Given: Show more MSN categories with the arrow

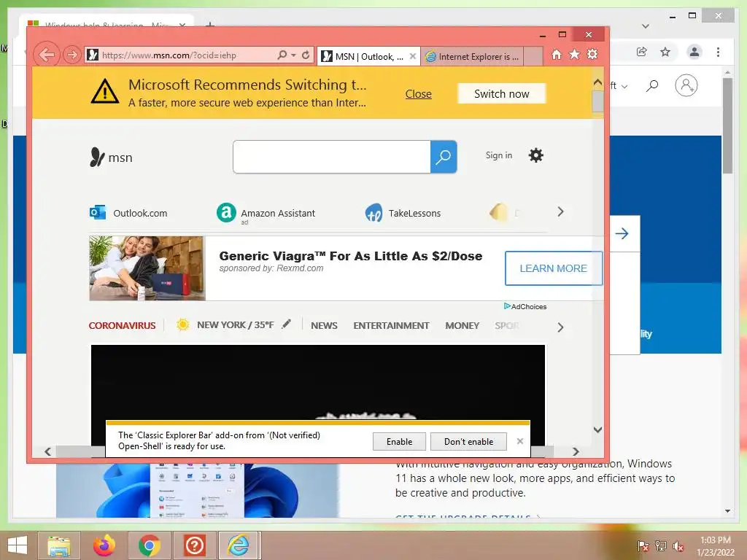Looking at the screenshot, I should (x=560, y=327).
